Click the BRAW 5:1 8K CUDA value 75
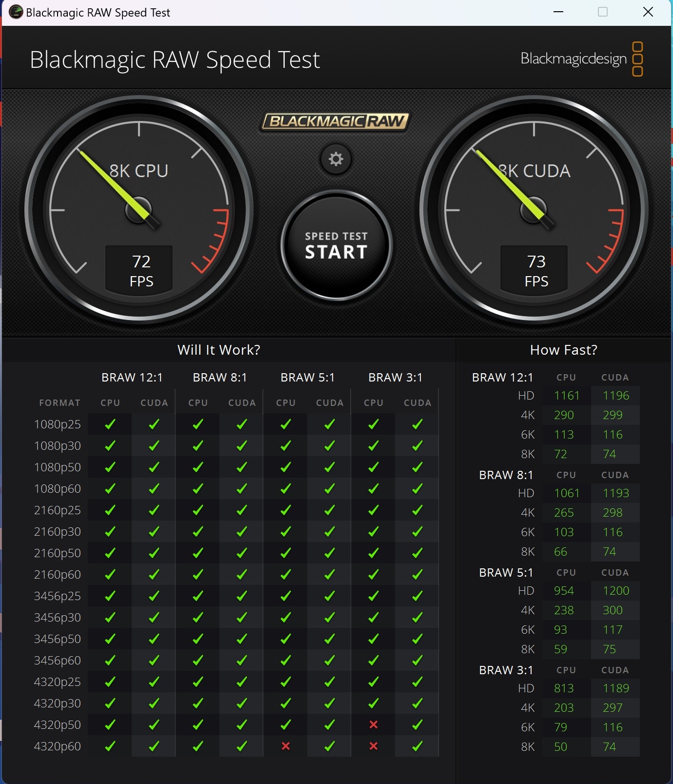This screenshot has height=784, width=673. pos(609,649)
